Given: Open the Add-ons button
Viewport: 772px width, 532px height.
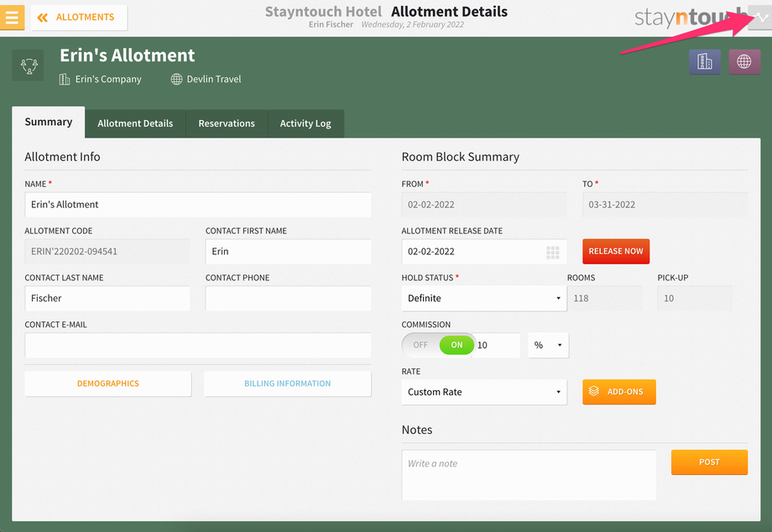Looking at the screenshot, I should pyautogui.click(x=619, y=392).
